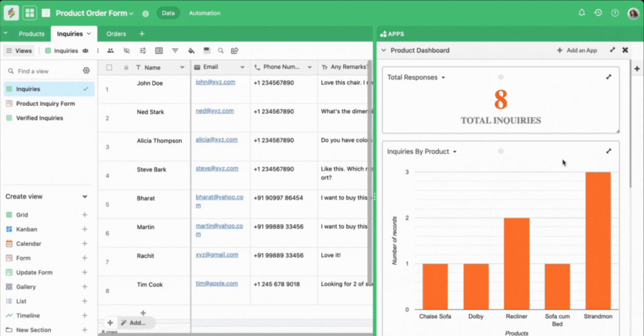Click the stack list icon beside title

[x=46, y=13]
